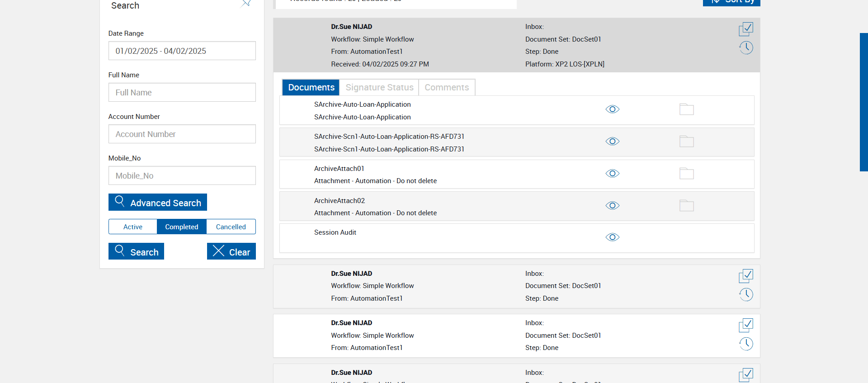
Task: Click folder icon beside ArchiveAttach02
Action: tap(686, 206)
